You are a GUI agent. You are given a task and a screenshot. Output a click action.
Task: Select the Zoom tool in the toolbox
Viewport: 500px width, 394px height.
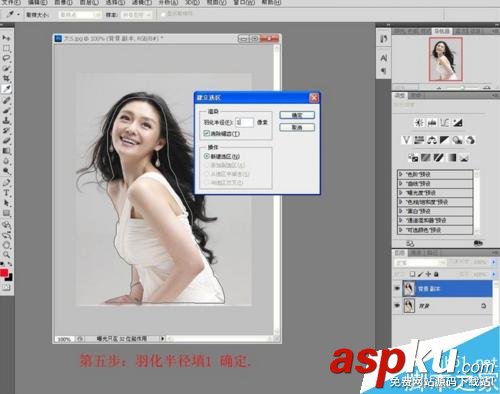[x=6, y=255]
